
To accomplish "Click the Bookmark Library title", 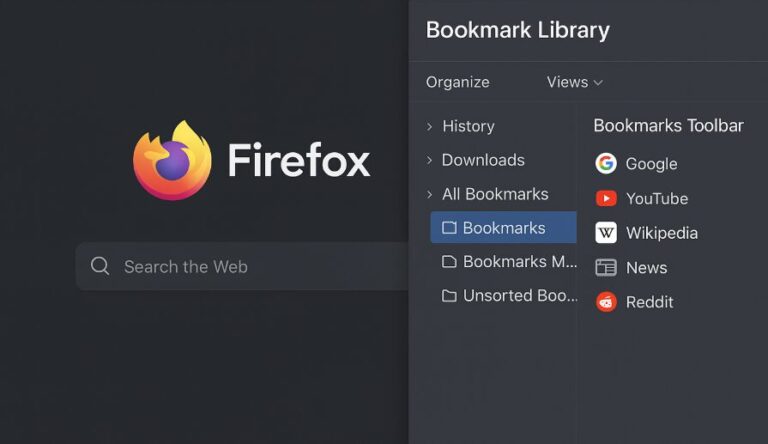I will click(518, 30).
